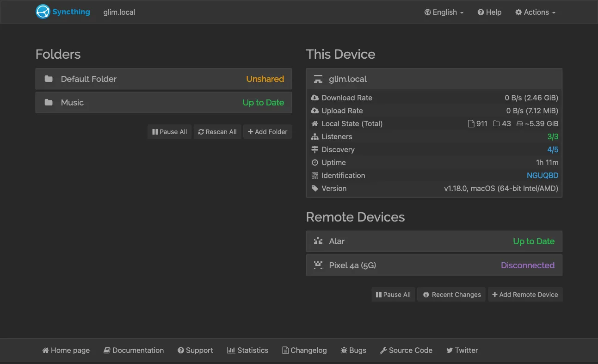
Task: Click the gear icon beside Actions
Action: [x=519, y=12]
